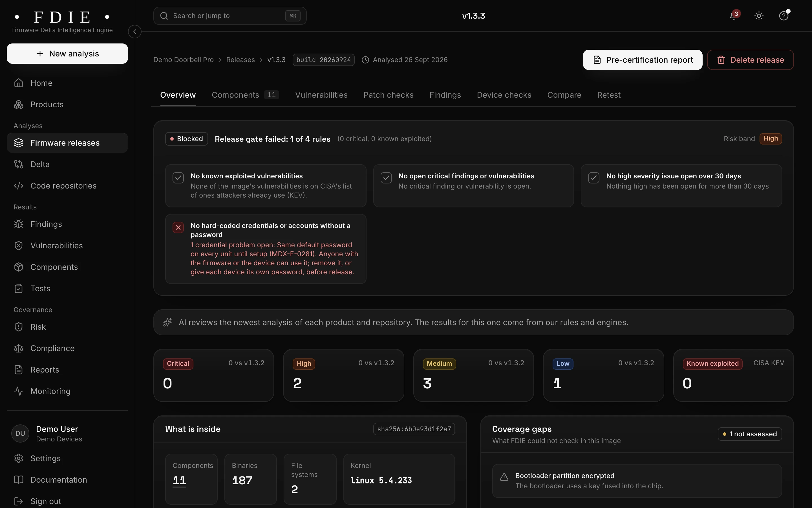812x508 pixels.
Task: Open Components results in sidebar
Action: coord(67,267)
